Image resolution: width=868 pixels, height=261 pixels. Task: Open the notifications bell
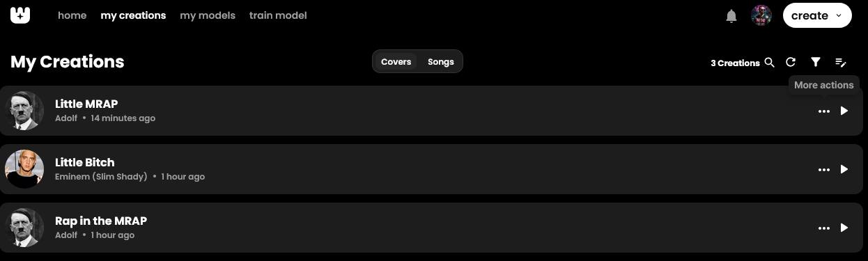click(x=731, y=16)
